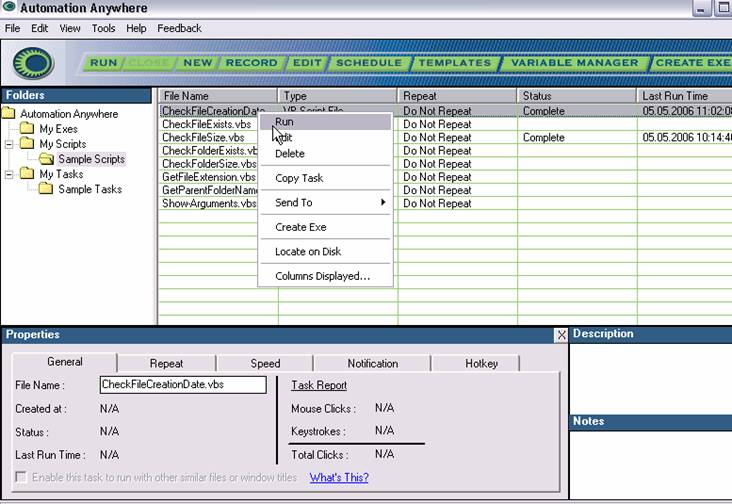
Task: Switch to the General properties tab
Action: 64,362
